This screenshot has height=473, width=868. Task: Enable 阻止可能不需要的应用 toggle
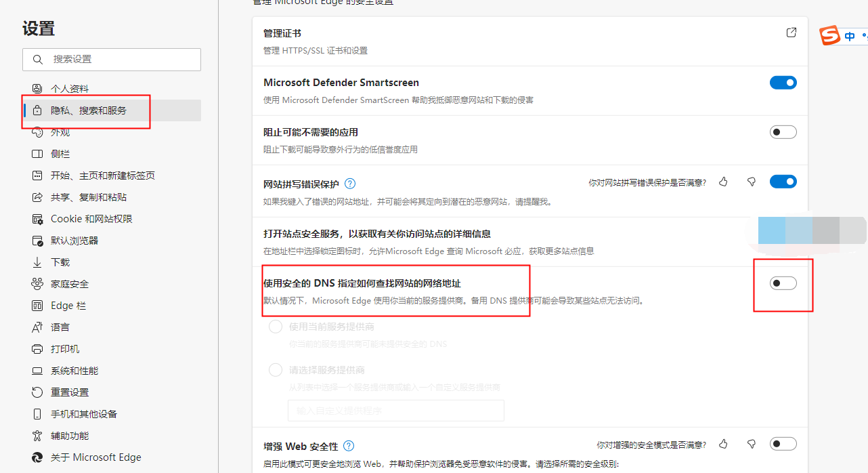783,132
